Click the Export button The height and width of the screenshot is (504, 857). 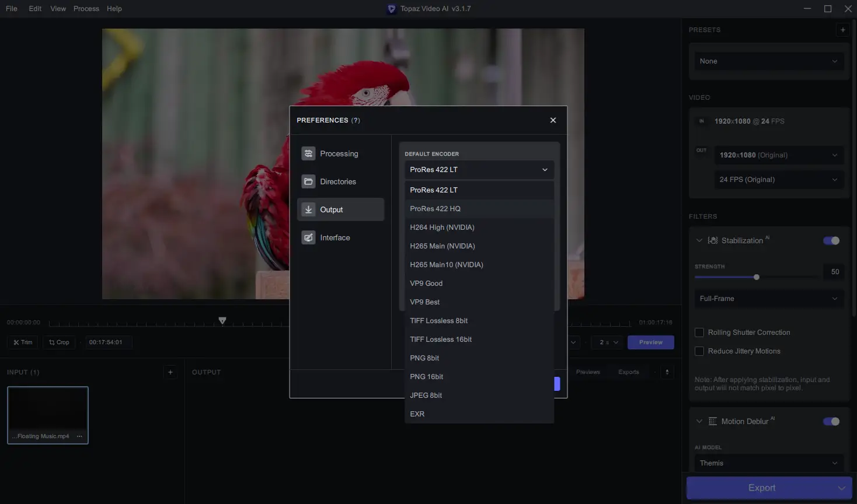[762, 488]
